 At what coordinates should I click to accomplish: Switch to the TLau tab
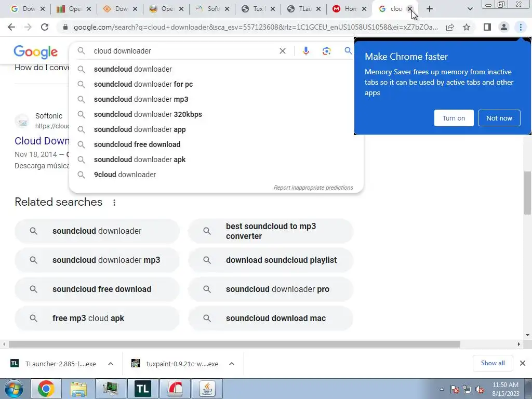coord(299,9)
